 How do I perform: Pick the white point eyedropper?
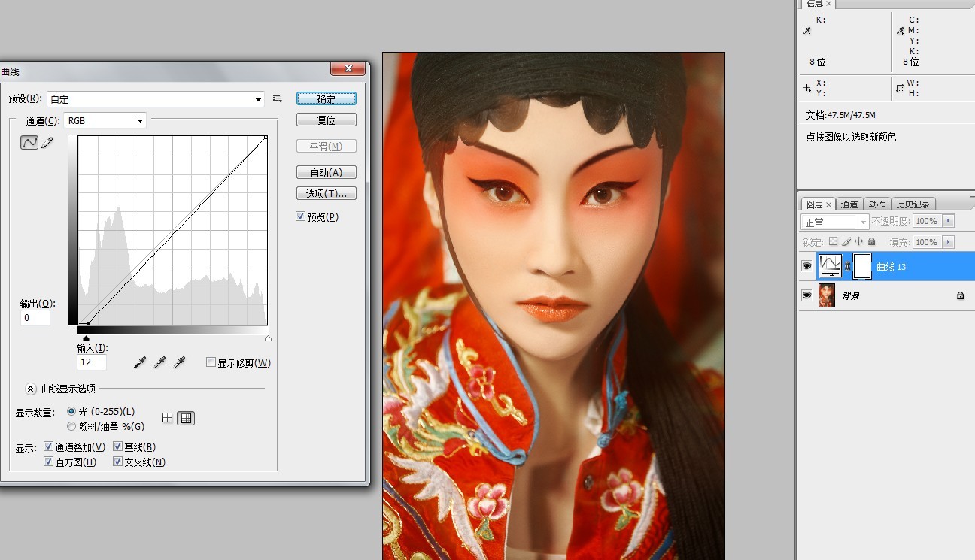coord(179,363)
